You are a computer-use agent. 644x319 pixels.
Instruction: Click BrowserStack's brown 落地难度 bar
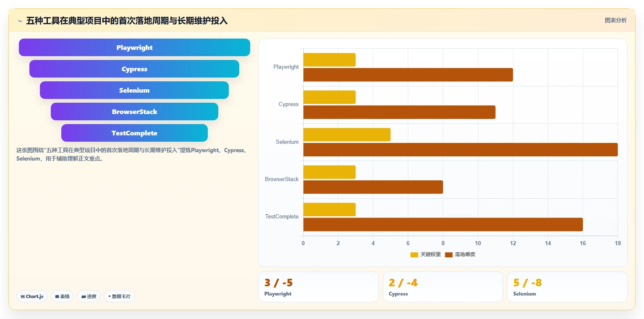point(373,187)
